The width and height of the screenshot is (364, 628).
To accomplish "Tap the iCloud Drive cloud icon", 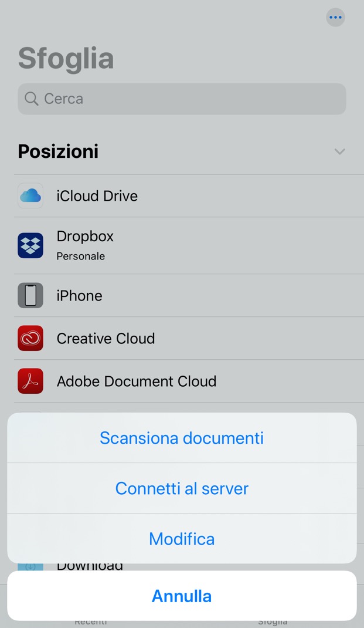I will pos(30,195).
